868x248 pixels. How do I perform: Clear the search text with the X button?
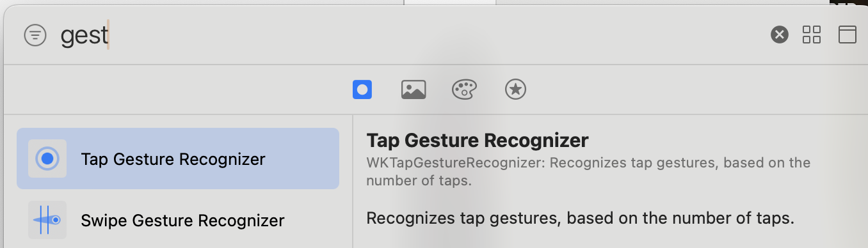click(779, 35)
